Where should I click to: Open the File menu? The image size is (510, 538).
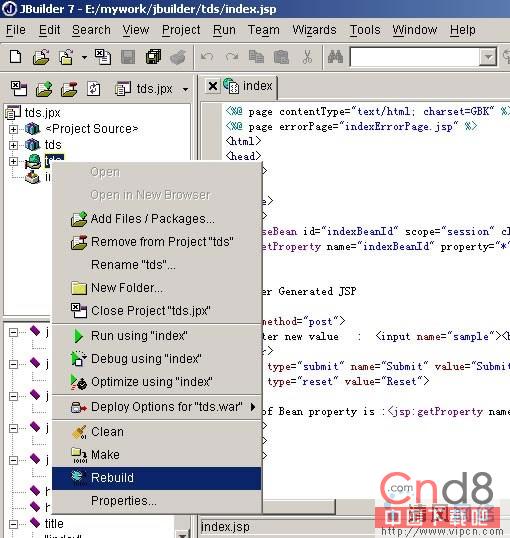click(x=16, y=30)
